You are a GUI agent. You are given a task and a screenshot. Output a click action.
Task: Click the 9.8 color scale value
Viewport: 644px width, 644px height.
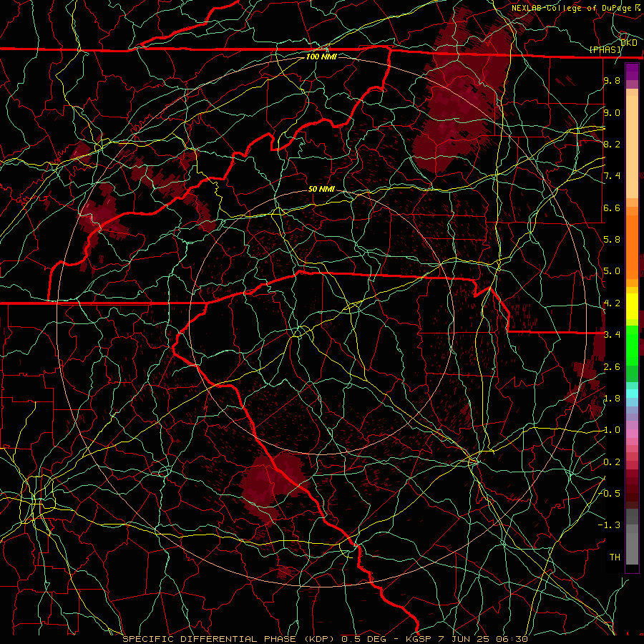612,80
